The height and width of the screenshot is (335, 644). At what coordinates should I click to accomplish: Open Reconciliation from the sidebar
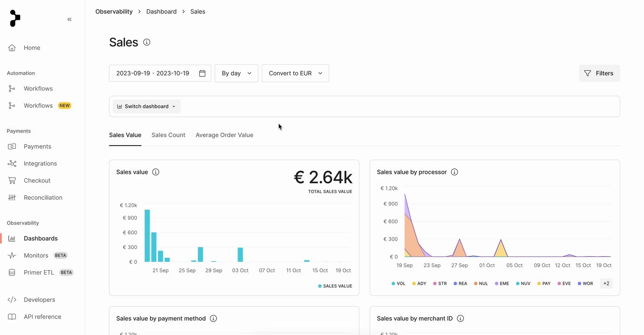click(x=43, y=198)
